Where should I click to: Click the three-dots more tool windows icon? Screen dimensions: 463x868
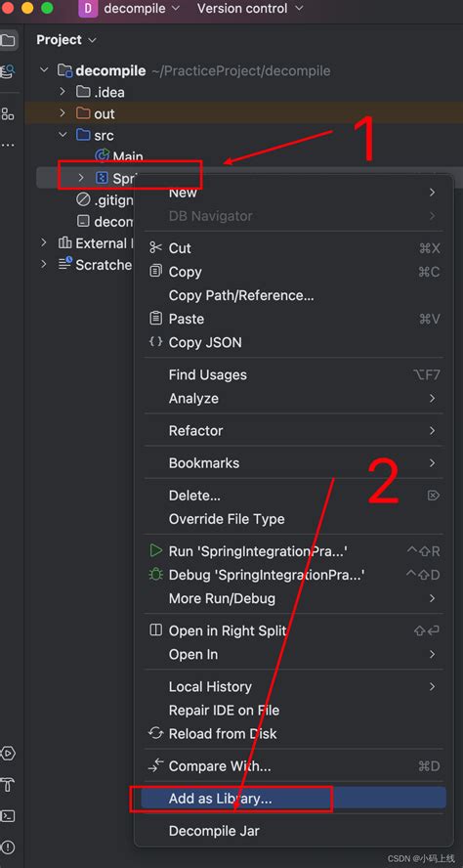click(x=8, y=145)
